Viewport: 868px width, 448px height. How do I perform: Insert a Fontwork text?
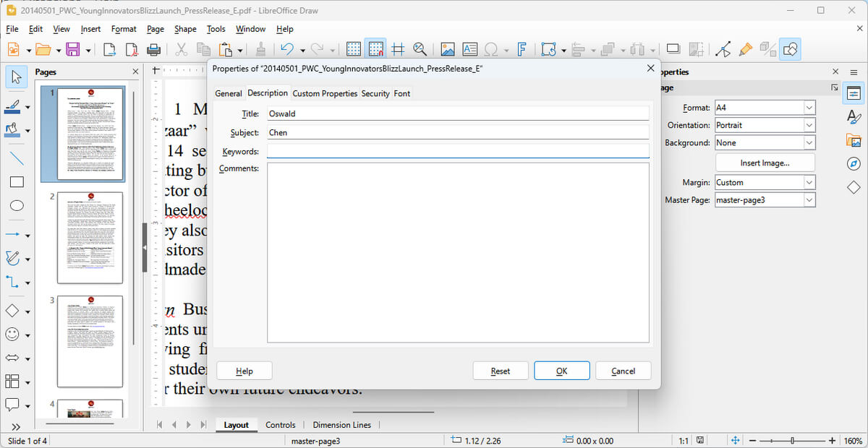[x=522, y=49]
